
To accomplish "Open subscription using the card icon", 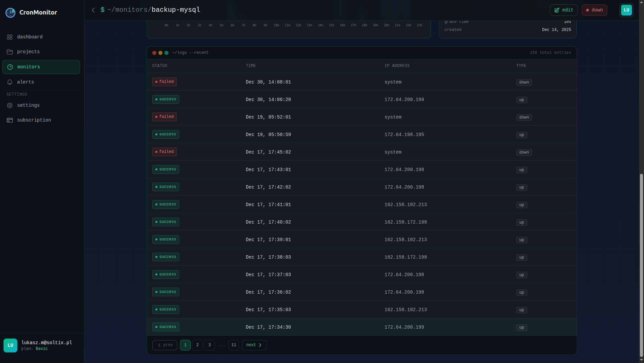I will pos(10,120).
